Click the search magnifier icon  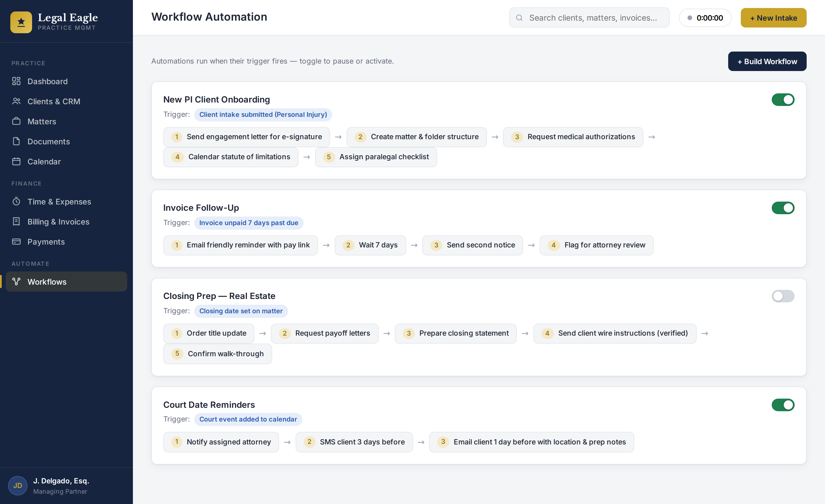tap(519, 18)
